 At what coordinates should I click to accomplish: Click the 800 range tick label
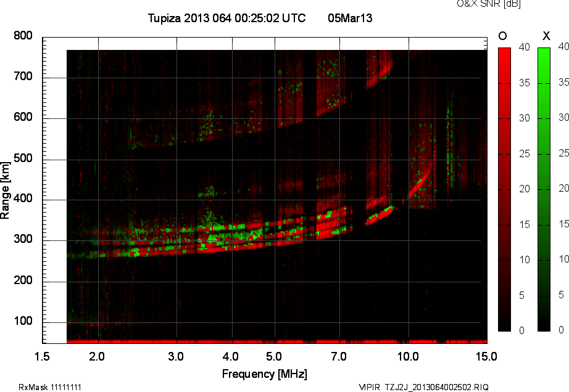coord(23,36)
